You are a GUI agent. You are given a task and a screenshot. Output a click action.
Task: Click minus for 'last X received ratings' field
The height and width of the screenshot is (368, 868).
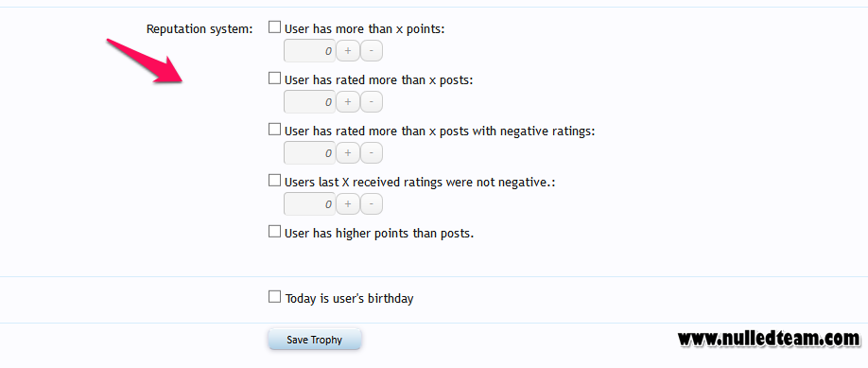tap(372, 204)
